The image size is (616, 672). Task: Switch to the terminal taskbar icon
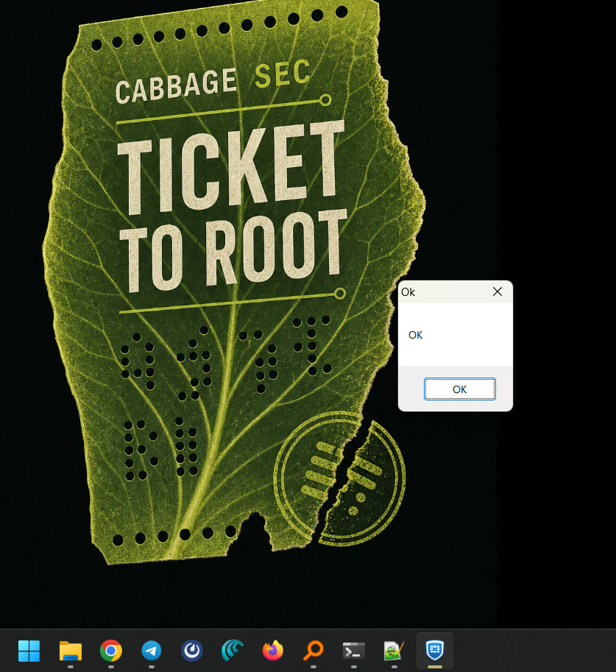point(354,651)
